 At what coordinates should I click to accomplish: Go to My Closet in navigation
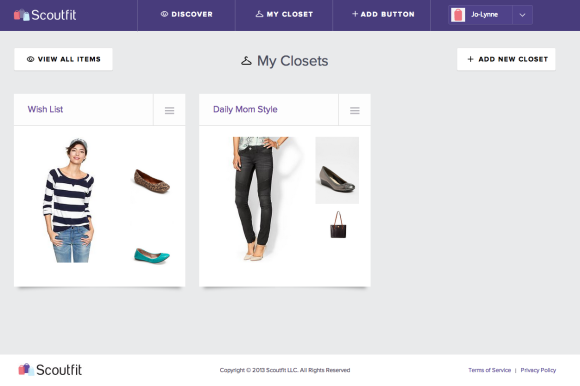pyautogui.click(x=284, y=14)
